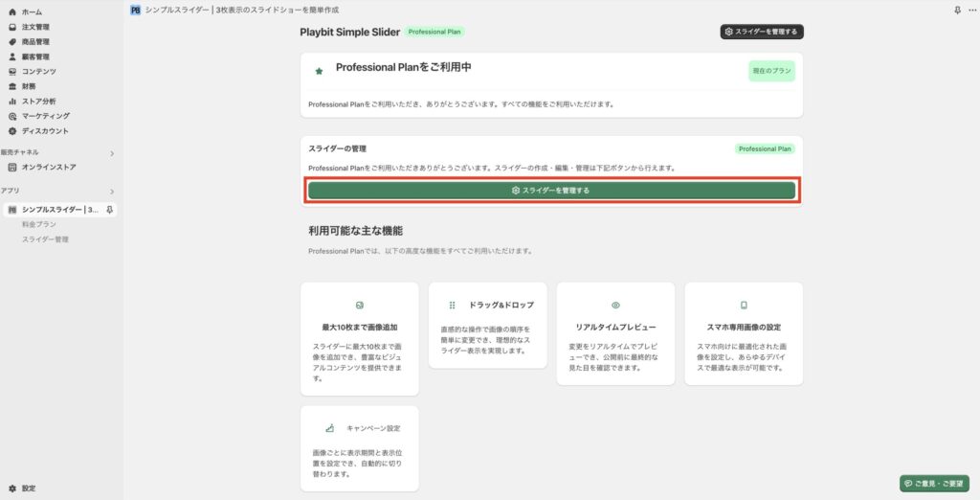This screenshot has height=500, width=980.
Task: Click the drag handle icon on ドラッグ&ドロップ card
Action: pos(452,306)
